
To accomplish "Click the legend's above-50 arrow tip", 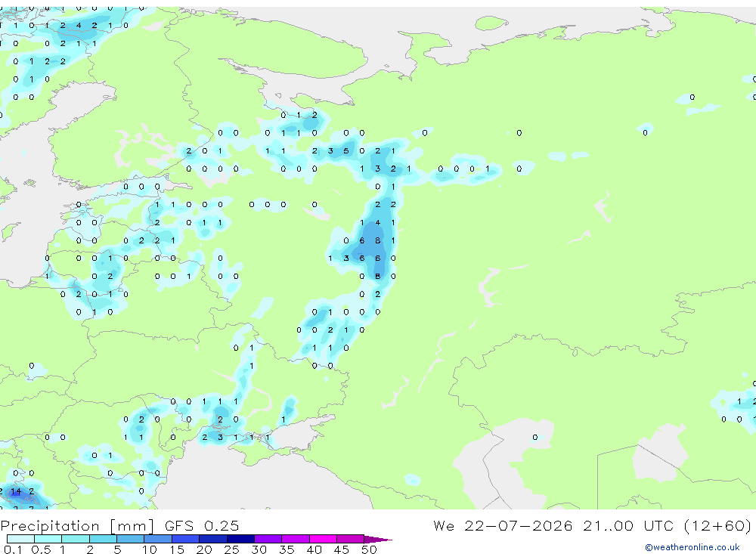I will pos(378,539).
